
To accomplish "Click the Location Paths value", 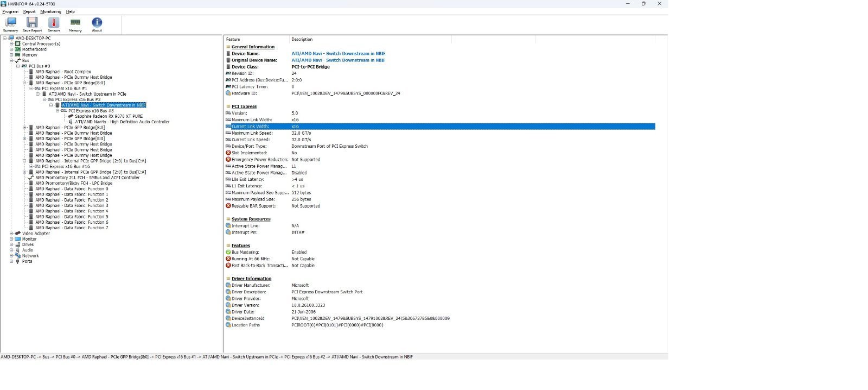I will [337, 325].
